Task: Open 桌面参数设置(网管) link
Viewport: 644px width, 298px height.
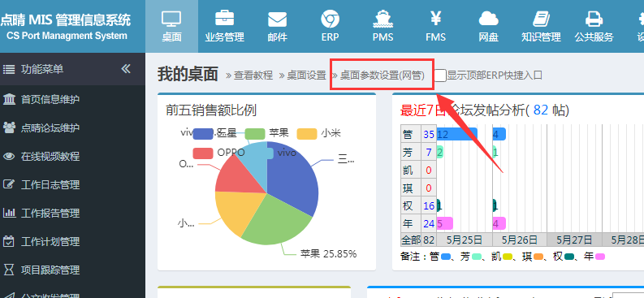Action: (382, 76)
